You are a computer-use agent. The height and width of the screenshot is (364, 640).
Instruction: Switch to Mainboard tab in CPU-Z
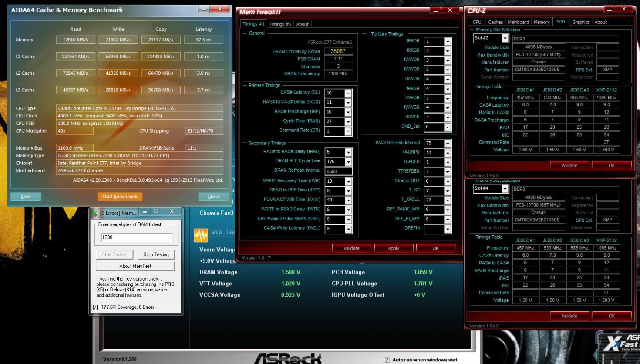[x=518, y=22]
